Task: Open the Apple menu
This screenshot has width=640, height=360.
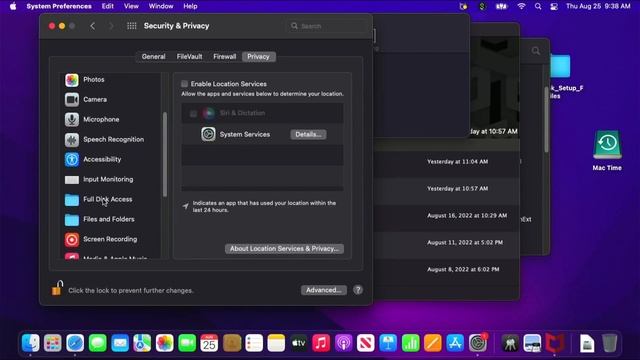Action: pos(13,6)
